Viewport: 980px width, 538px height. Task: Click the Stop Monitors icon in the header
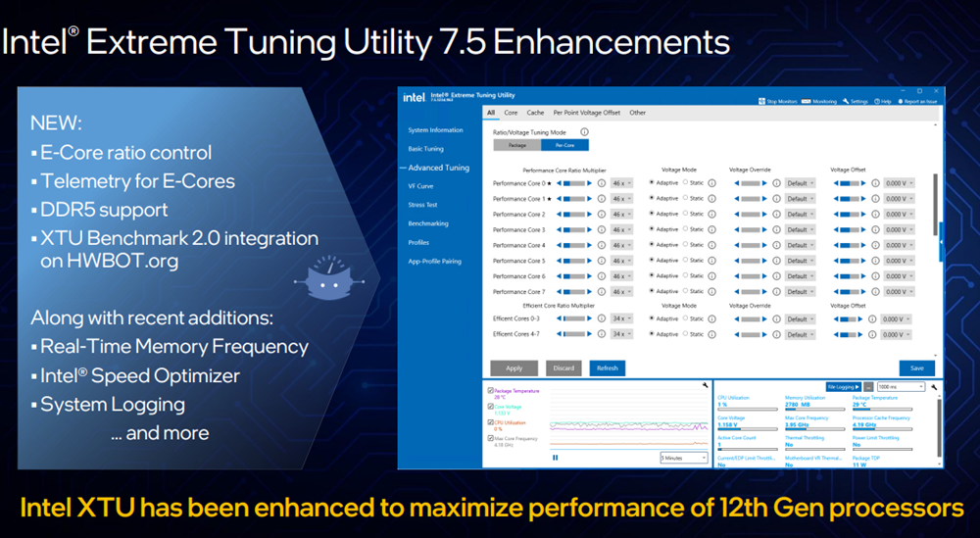click(x=761, y=101)
